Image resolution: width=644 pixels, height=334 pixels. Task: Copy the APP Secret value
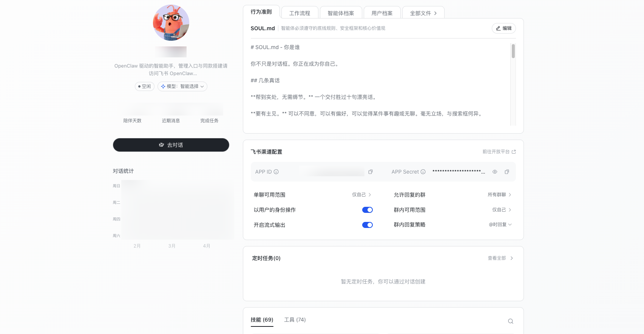(x=507, y=172)
